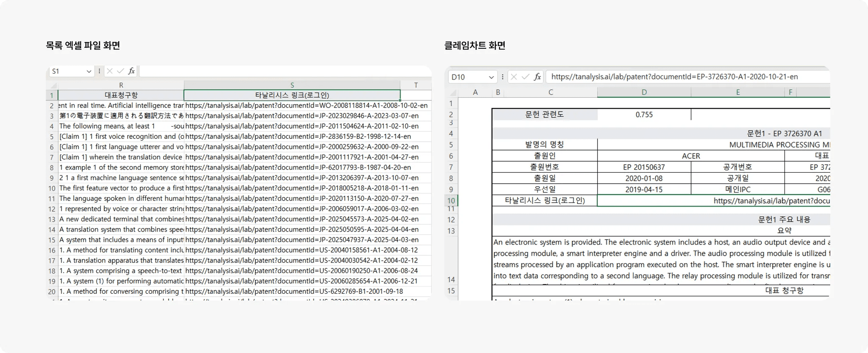This screenshot has width=868, height=353.
Task: Click the Enter checkmark icon beside S1 name box
Action: pos(120,71)
